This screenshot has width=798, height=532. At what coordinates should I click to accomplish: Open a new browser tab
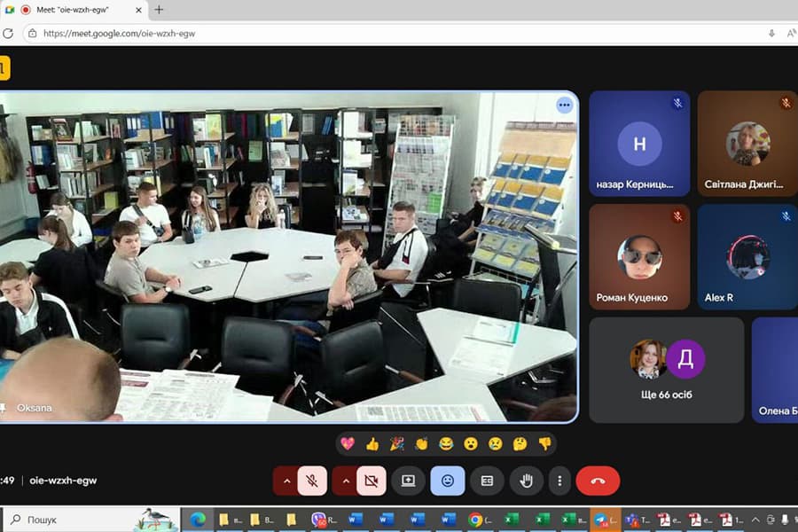tap(159, 10)
